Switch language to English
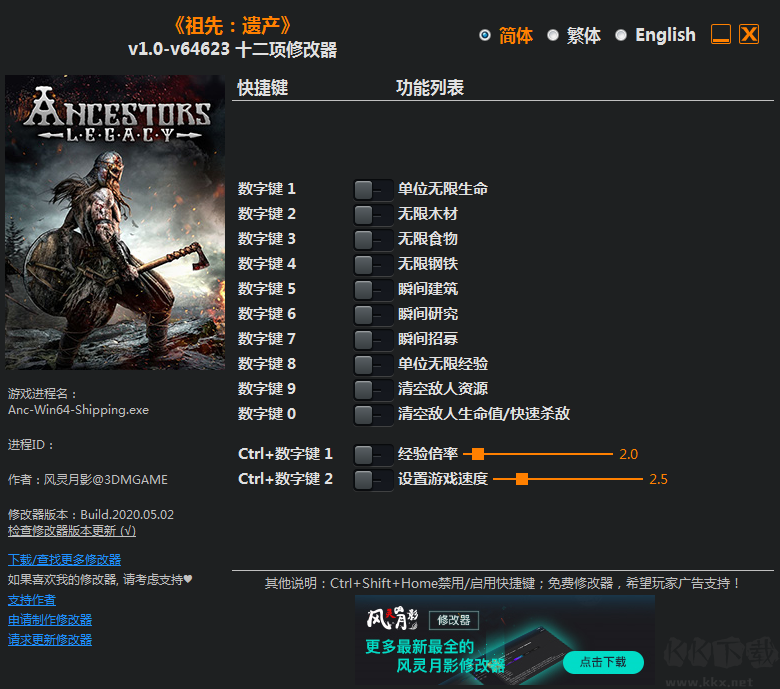 (x=621, y=35)
